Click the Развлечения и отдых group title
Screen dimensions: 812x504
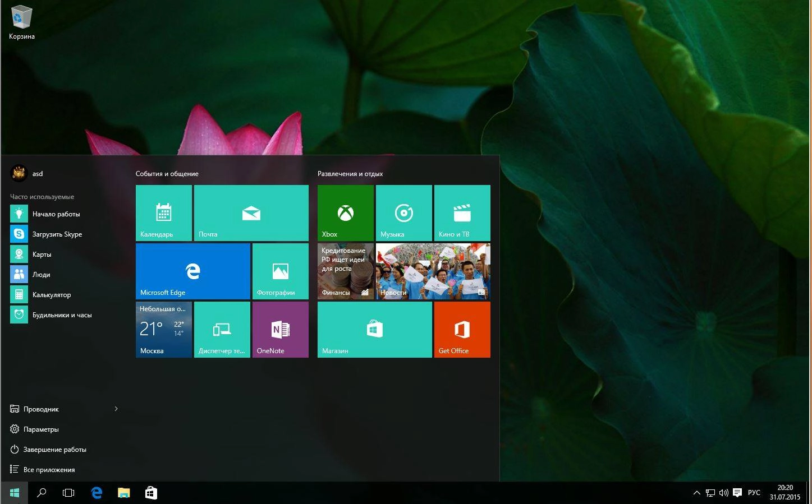pos(350,174)
